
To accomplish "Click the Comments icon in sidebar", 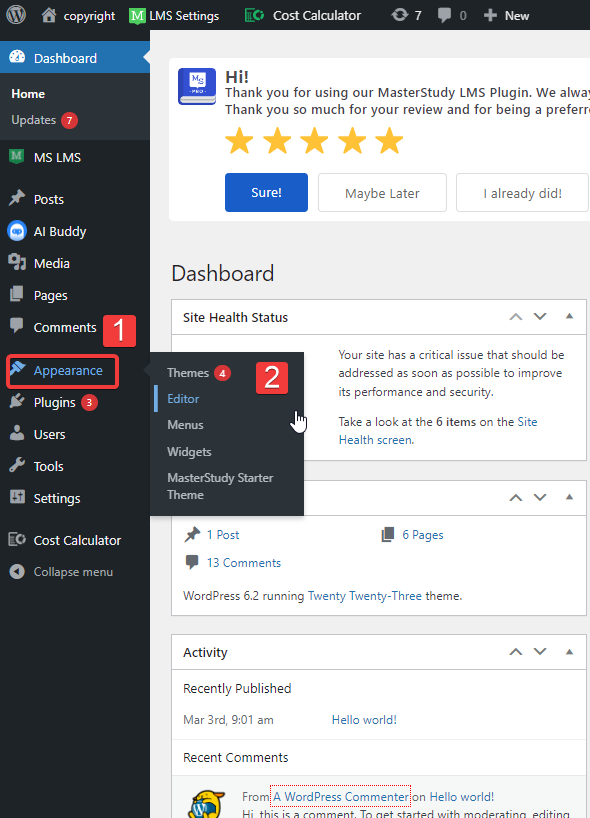I will 17,326.
